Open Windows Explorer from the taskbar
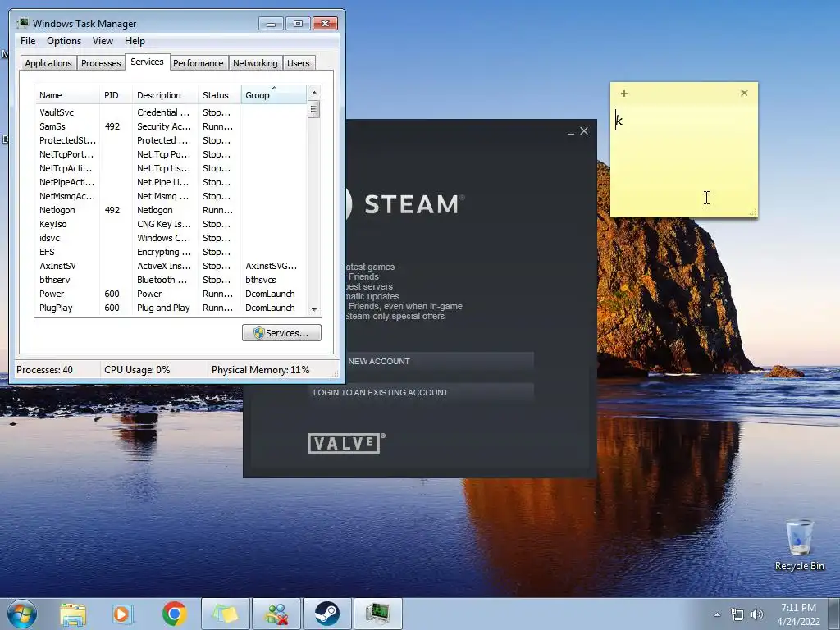The image size is (840, 630). [73, 614]
